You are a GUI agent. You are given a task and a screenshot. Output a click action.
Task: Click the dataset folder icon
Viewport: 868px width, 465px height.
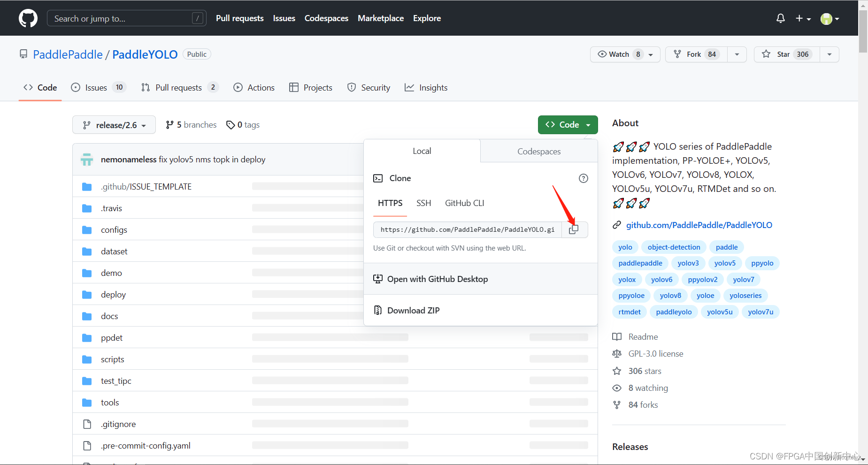point(87,252)
